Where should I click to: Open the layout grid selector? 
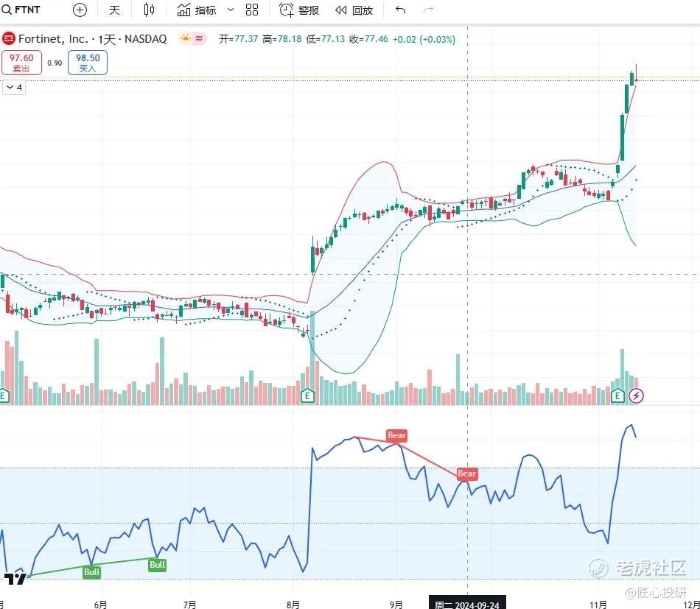coord(252,10)
